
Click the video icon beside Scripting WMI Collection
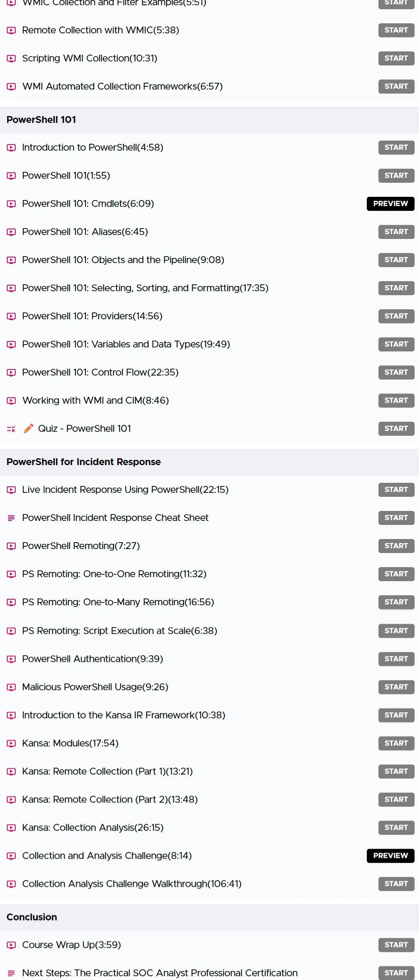point(11,58)
